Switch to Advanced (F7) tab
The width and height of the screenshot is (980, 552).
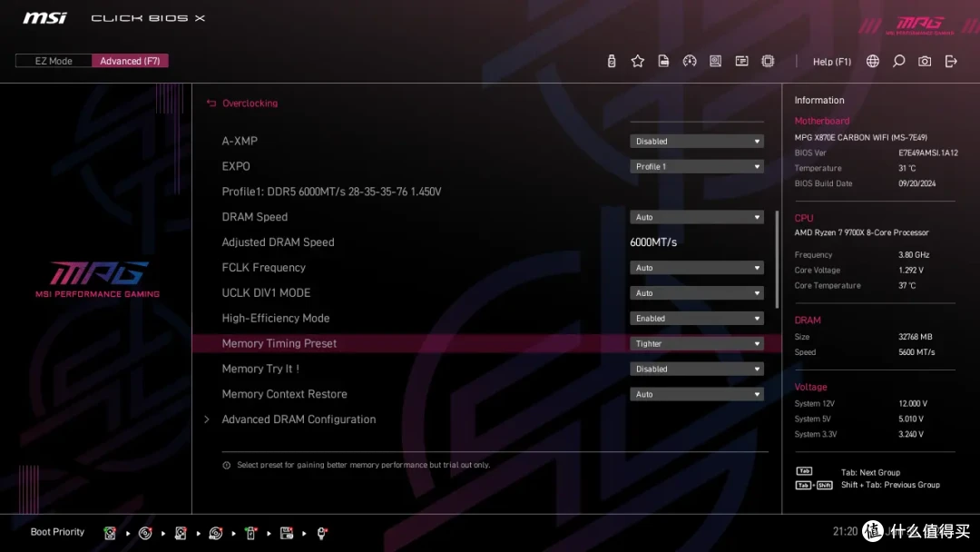coord(130,61)
